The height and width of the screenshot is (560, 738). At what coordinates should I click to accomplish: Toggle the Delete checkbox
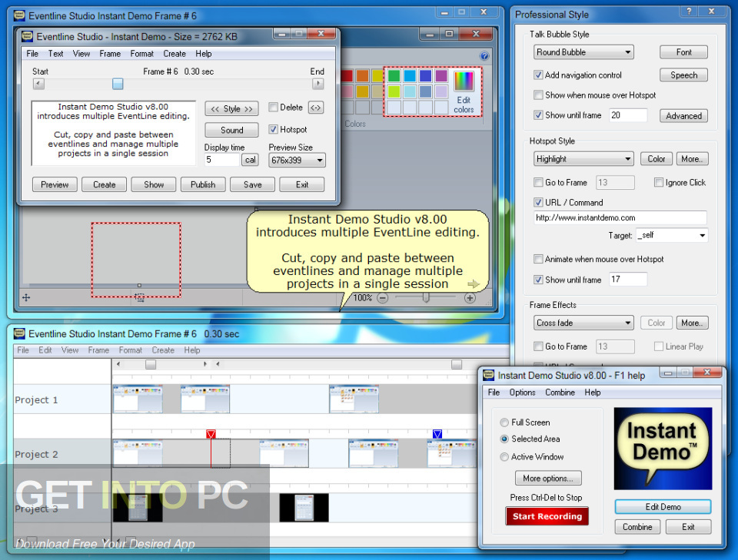coord(273,108)
